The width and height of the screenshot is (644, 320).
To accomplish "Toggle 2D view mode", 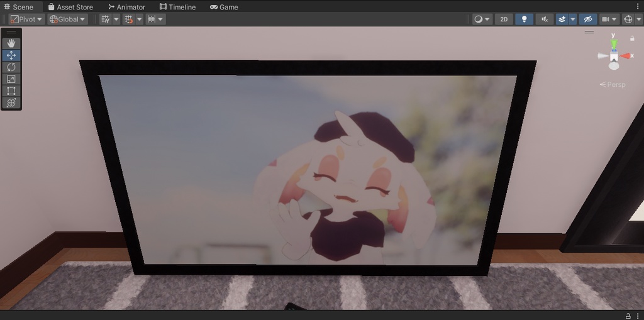I will coord(504,19).
